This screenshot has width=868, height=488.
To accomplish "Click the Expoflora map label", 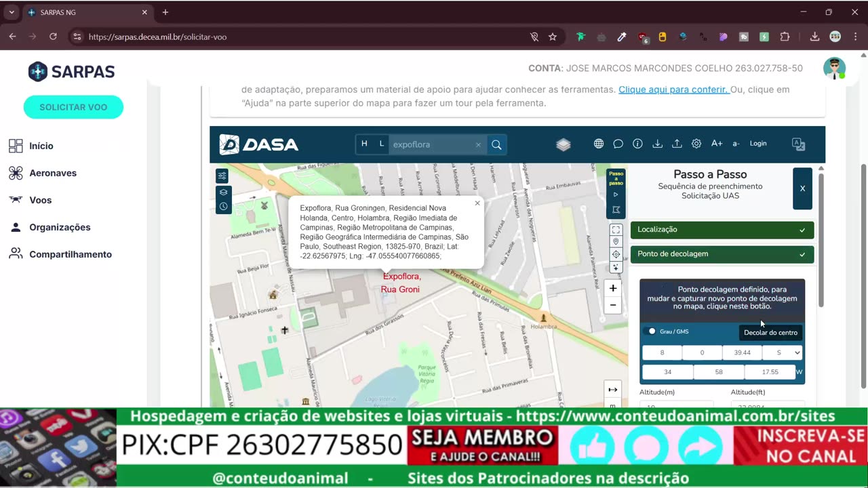I will coord(401,283).
